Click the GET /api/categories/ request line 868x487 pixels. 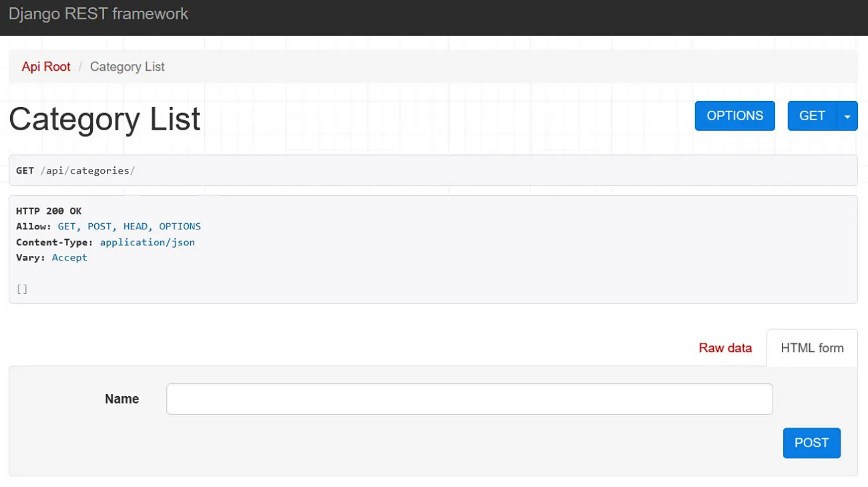point(75,170)
